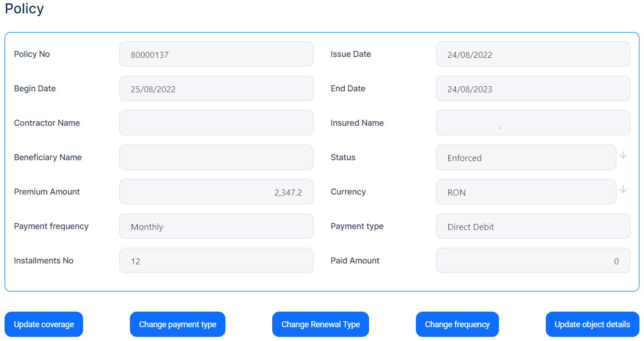Click the Payment frequency field showing Monthly
Screen dimensions: 644x341
coord(216,226)
